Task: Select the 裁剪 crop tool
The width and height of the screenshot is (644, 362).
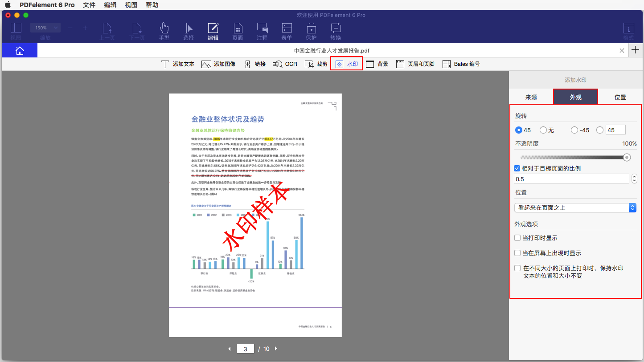Action: pyautogui.click(x=316, y=64)
